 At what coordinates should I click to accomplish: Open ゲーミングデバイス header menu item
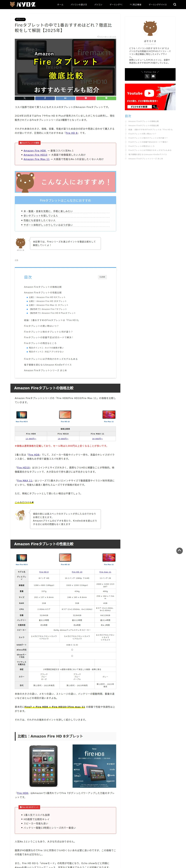(158, 5)
